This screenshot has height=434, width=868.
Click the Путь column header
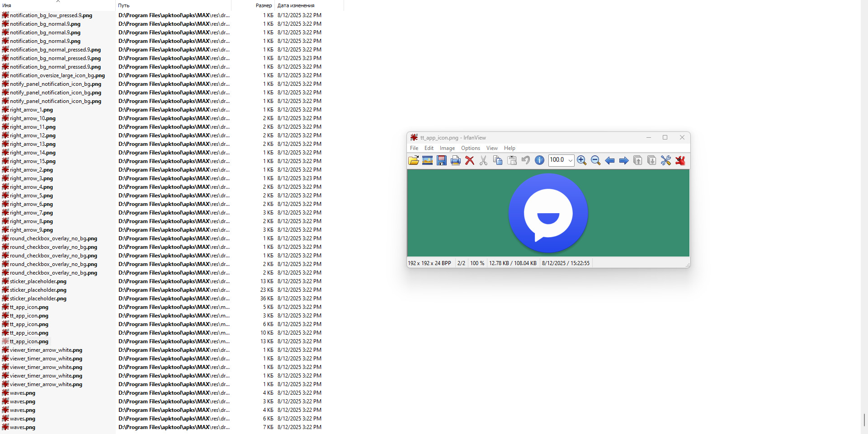point(124,5)
